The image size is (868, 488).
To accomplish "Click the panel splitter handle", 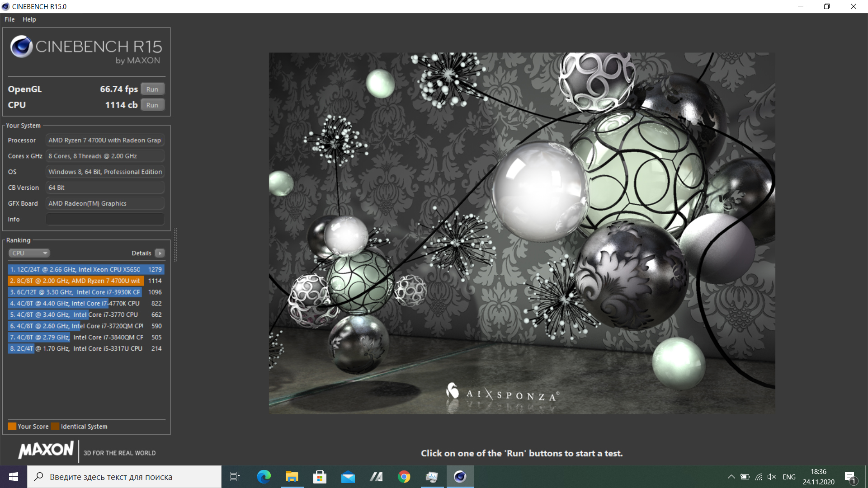I will click(x=175, y=245).
